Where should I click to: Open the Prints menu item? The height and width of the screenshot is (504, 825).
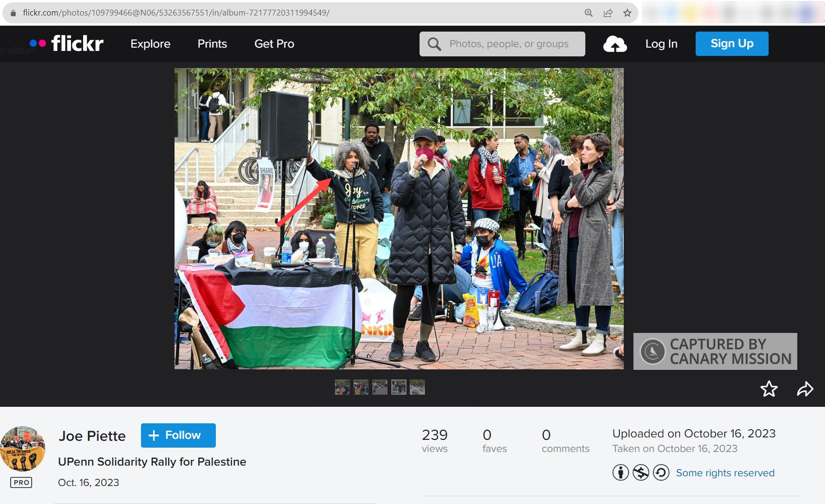pos(212,44)
